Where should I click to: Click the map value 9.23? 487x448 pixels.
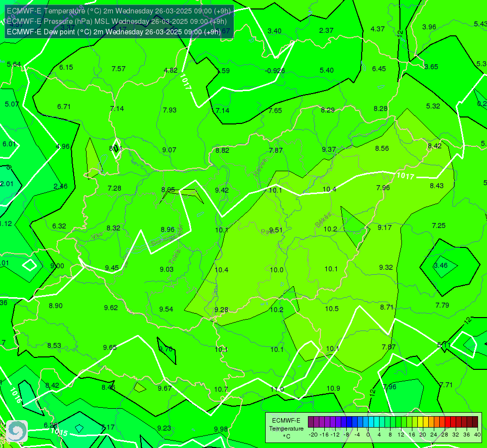coord(164,428)
